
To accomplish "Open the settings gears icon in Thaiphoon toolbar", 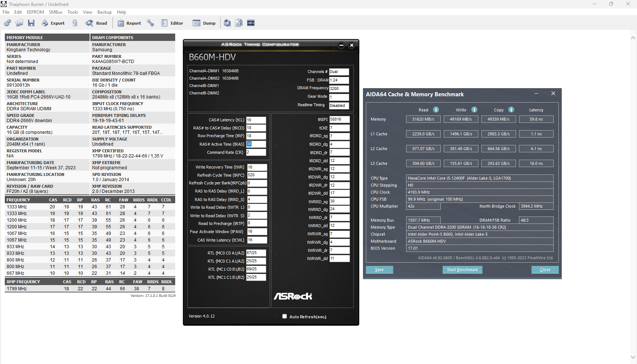I will 7,23.
